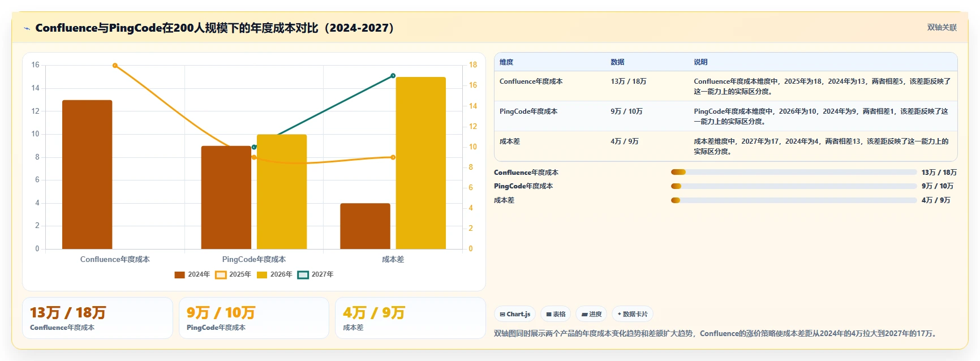
Task: Click the Confluence年度成本 progress bar
Action: (x=794, y=172)
